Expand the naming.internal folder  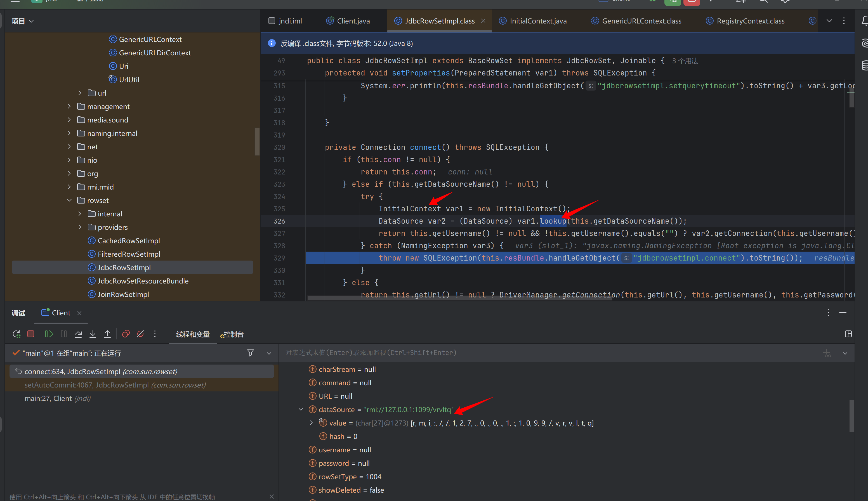(69, 133)
